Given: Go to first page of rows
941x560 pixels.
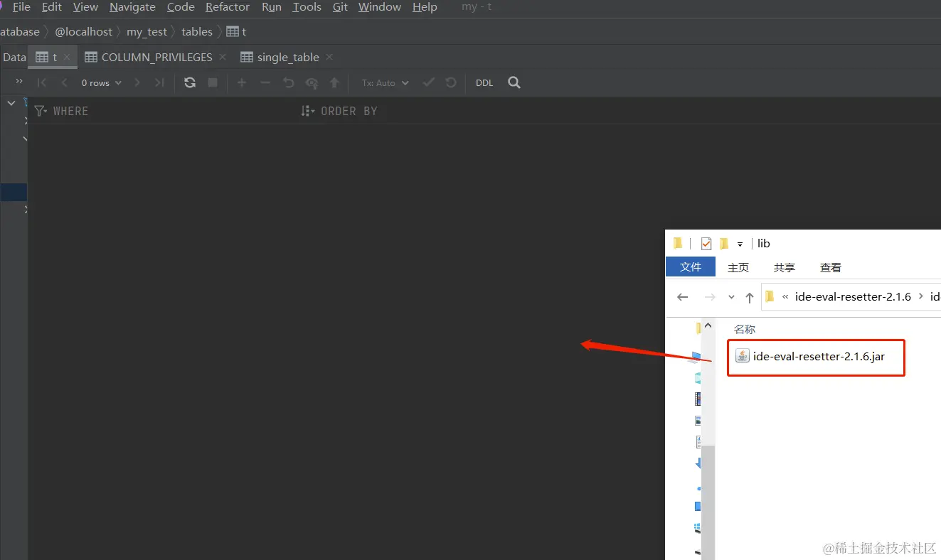Looking at the screenshot, I should pyautogui.click(x=42, y=82).
